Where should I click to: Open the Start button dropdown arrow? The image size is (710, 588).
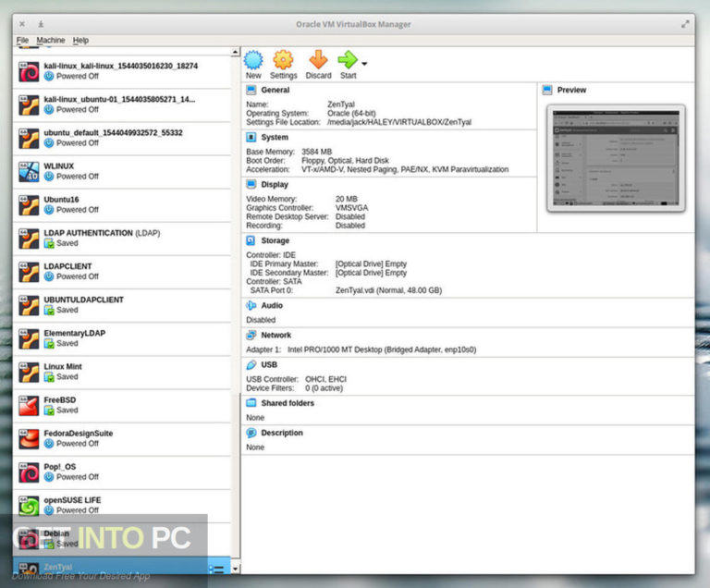point(364,64)
